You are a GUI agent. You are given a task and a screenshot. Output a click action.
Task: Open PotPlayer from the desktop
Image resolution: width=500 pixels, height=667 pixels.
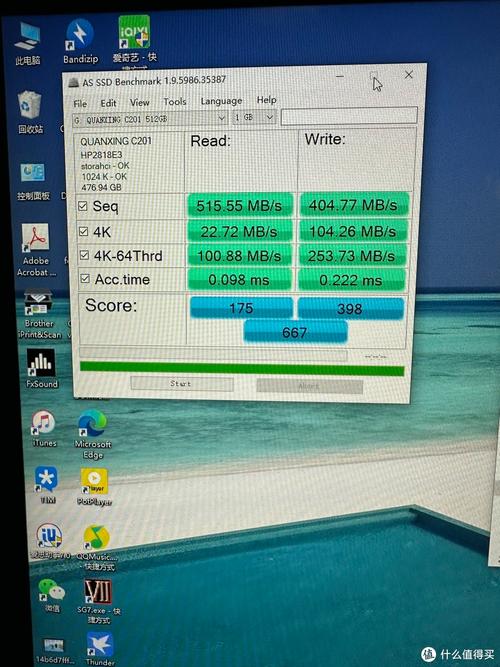click(x=94, y=487)
